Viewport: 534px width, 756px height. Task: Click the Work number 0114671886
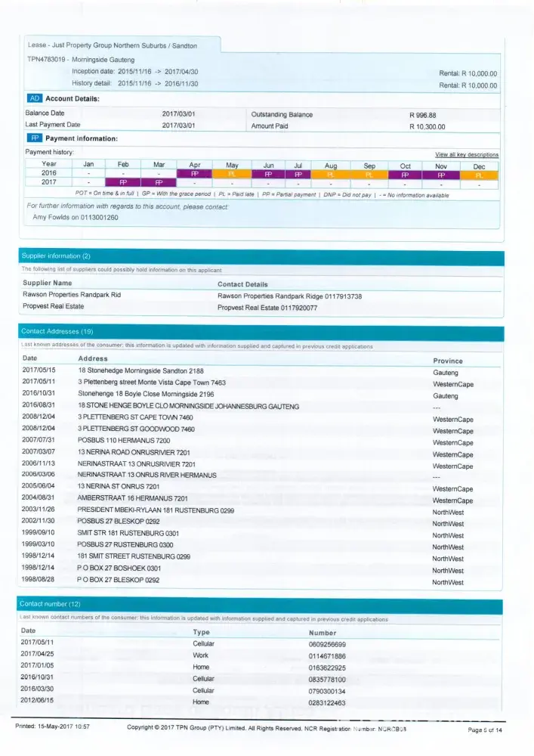[327, 655]
